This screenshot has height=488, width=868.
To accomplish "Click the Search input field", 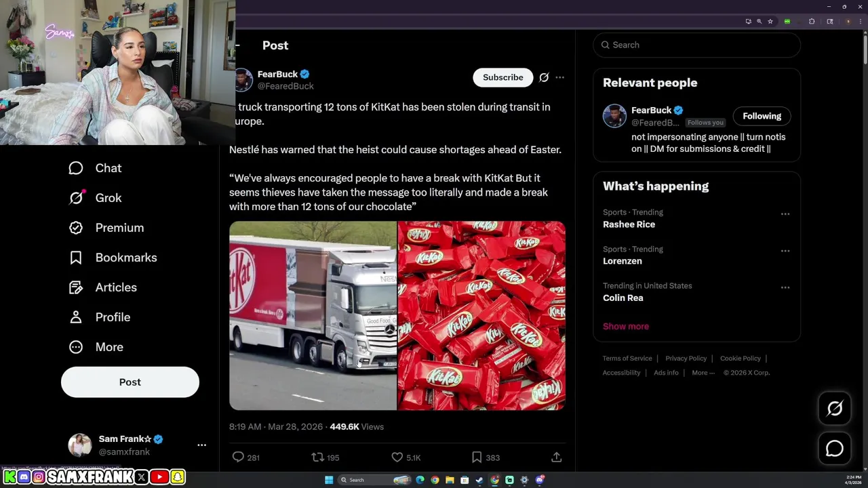I will point(696,45).
